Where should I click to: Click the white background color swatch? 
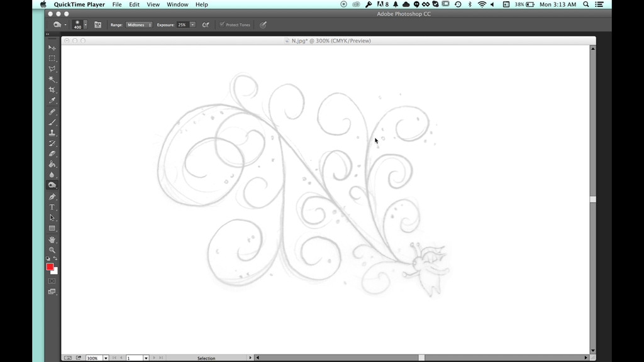(55, 271)
